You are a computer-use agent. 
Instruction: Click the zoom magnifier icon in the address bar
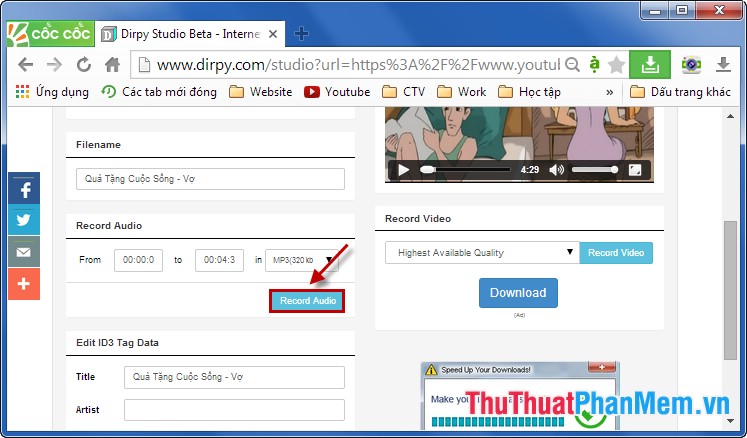(x=573, y=64)
